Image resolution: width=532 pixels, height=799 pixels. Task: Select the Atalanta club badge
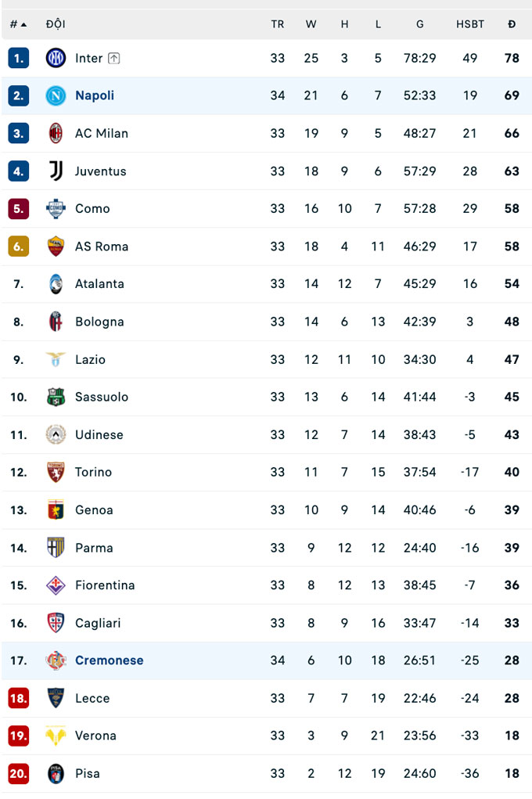(x=55, y=283)
